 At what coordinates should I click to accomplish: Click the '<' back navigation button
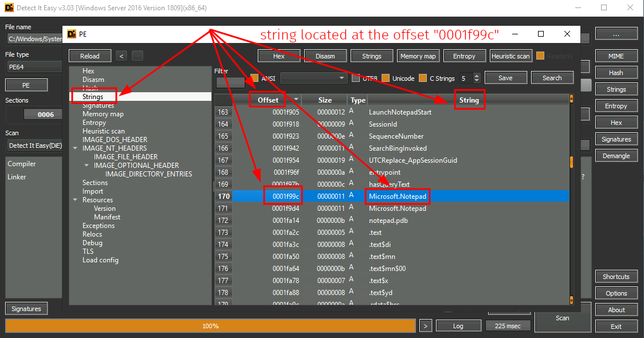(121, 56)
